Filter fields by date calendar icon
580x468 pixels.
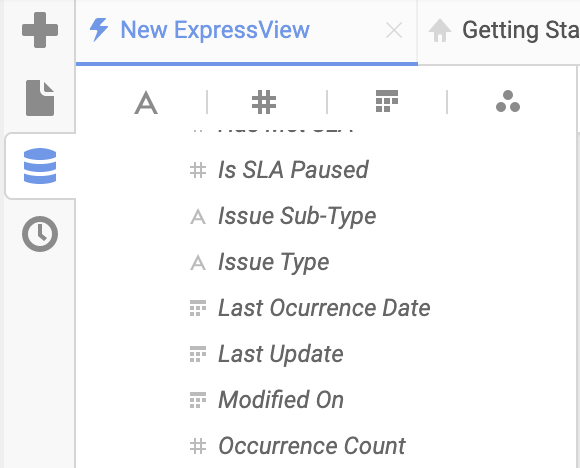pyautogui.click(x=387, y=101)
